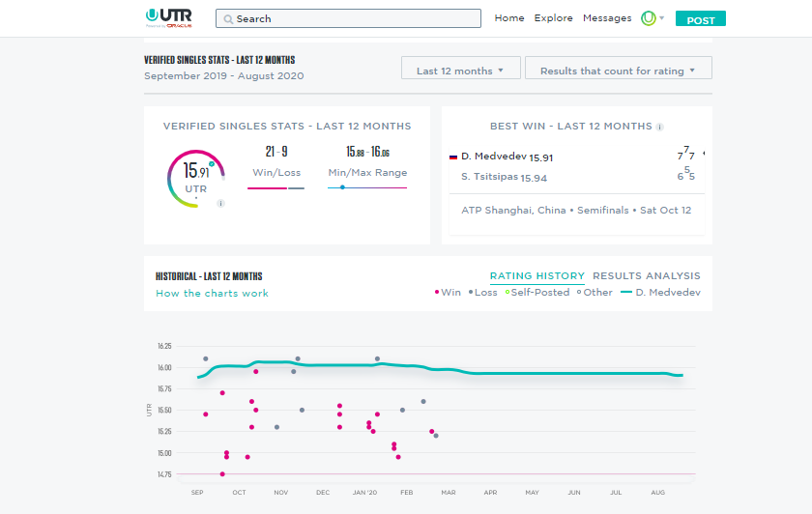
Task: Click the JAN '20 axis label
Action: point(364,492)
